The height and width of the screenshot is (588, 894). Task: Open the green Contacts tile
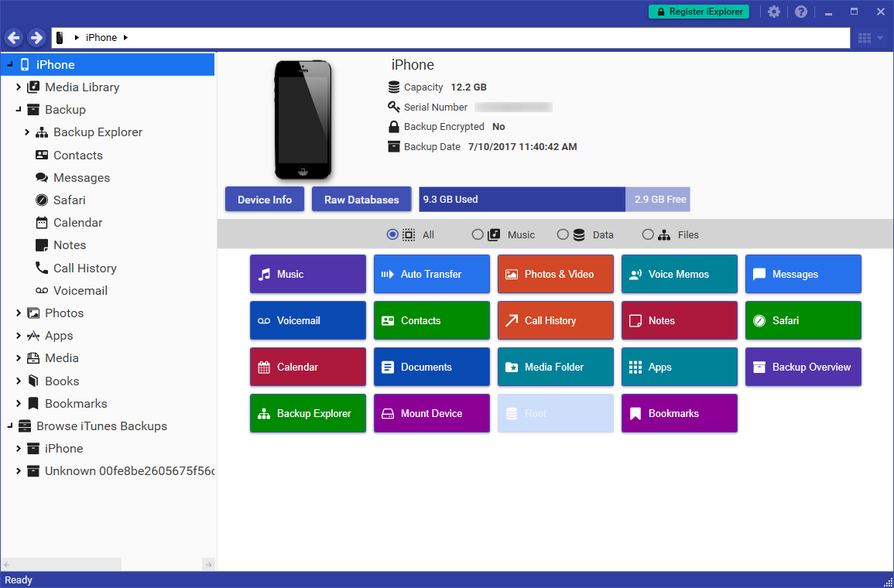(432, 320)
